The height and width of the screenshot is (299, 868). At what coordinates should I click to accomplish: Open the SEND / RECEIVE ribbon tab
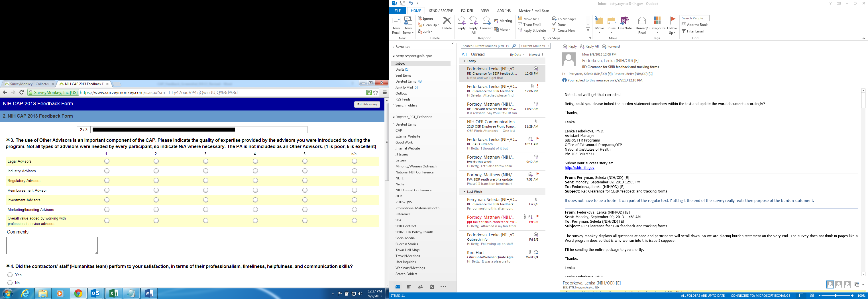pyautogui.click(x=441, y=11)
